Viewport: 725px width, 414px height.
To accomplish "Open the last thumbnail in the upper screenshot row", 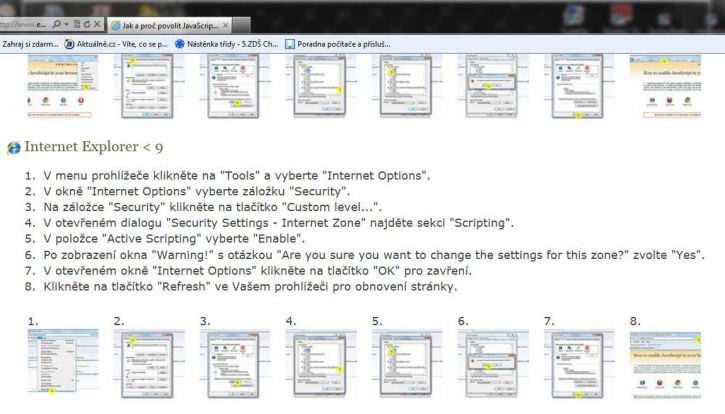I will coord(666,86).
